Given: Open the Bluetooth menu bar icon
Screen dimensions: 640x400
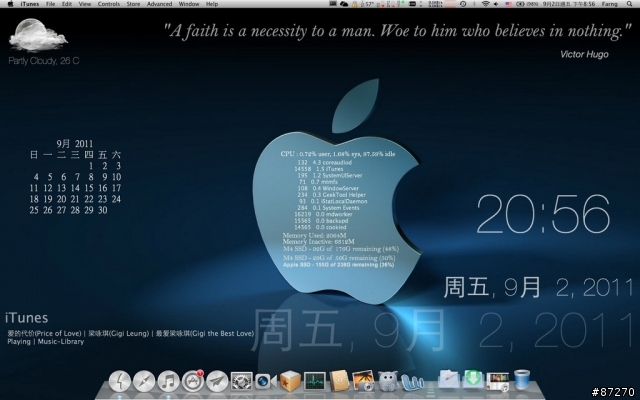Looking at the screenshot, I should click(474, 4).
